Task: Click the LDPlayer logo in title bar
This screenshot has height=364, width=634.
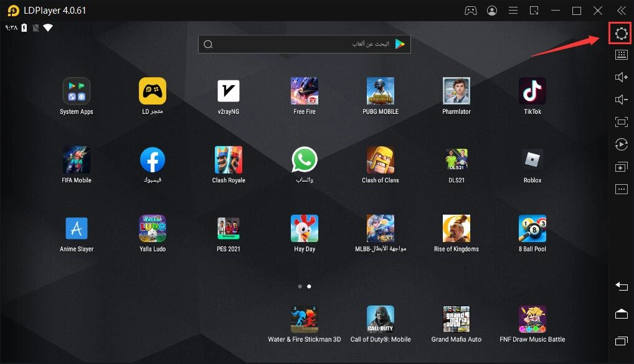Action: (x=13, y=11)
